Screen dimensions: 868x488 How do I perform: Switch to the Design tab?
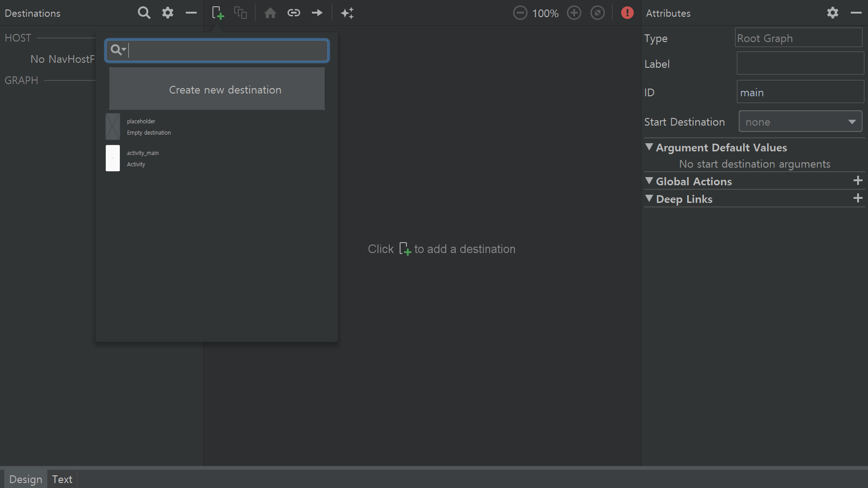25,479
